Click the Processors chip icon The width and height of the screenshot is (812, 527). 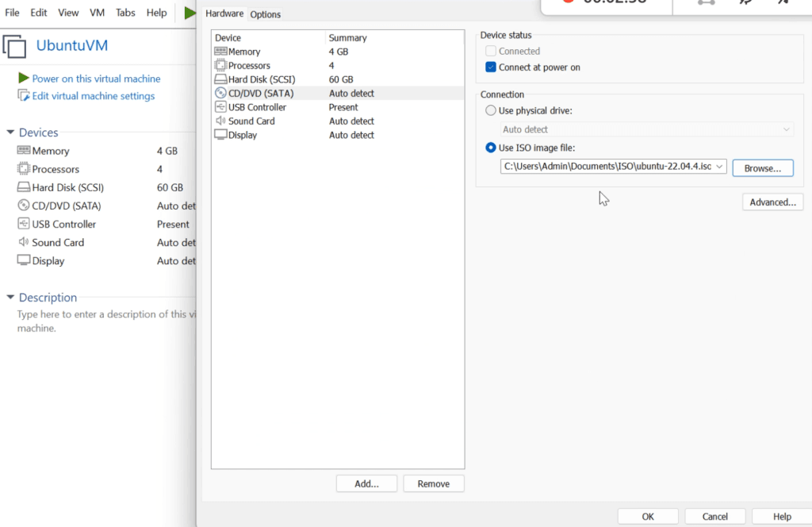point(220,65)
